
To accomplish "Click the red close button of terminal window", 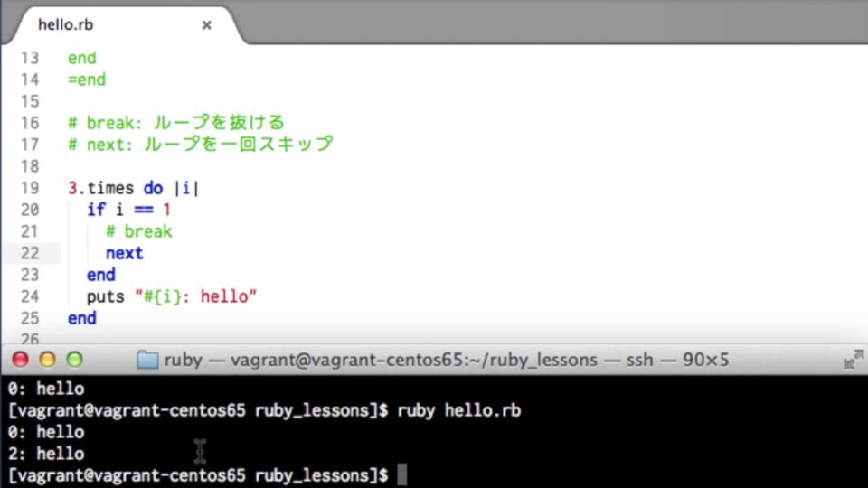I will click(21, 360).
